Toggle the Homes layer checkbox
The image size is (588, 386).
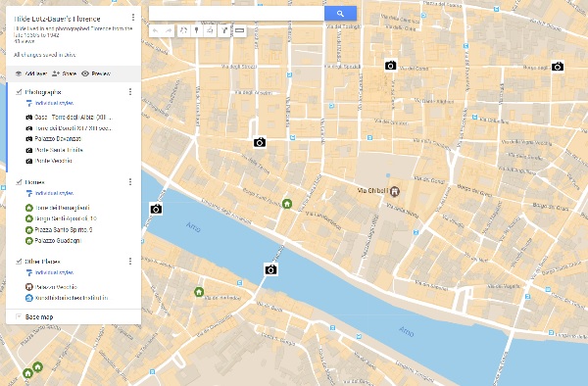(19, 182)
